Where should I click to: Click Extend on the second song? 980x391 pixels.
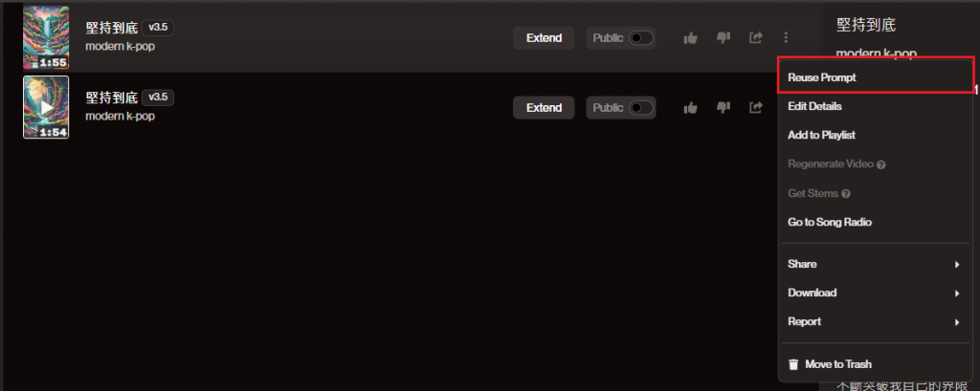544,108
